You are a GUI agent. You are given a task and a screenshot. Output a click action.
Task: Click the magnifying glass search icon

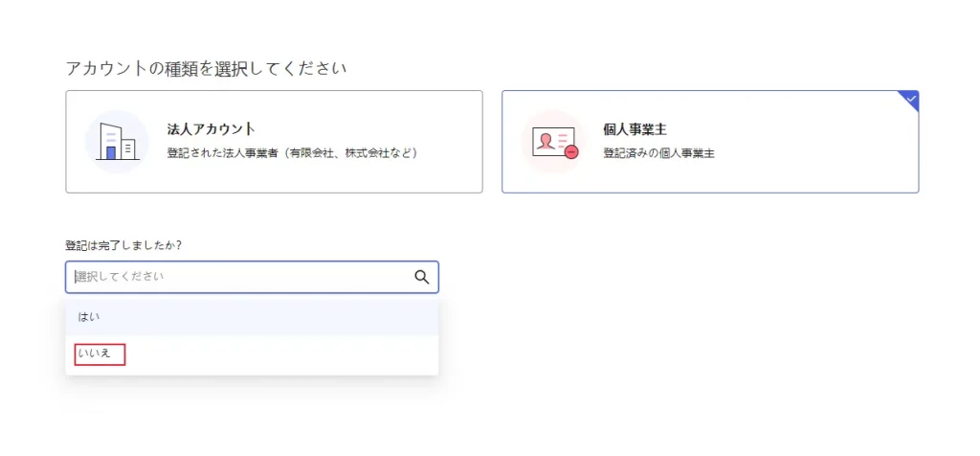[422, 277]
